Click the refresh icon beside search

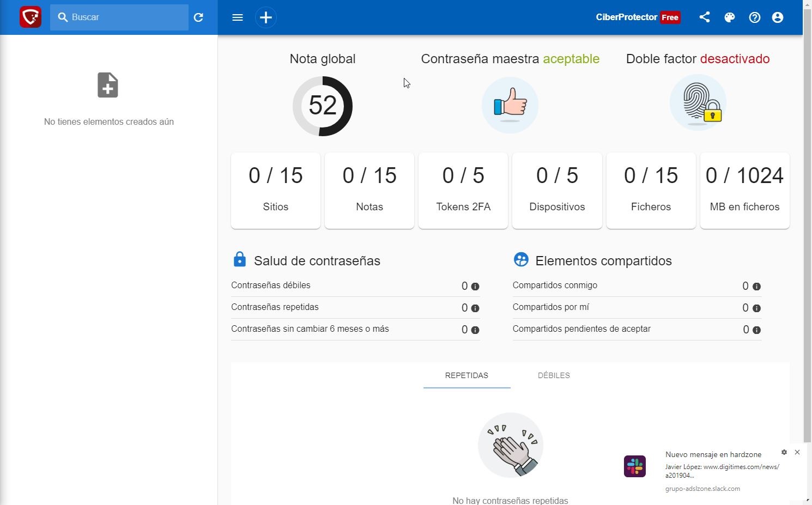tap(199, 17)
